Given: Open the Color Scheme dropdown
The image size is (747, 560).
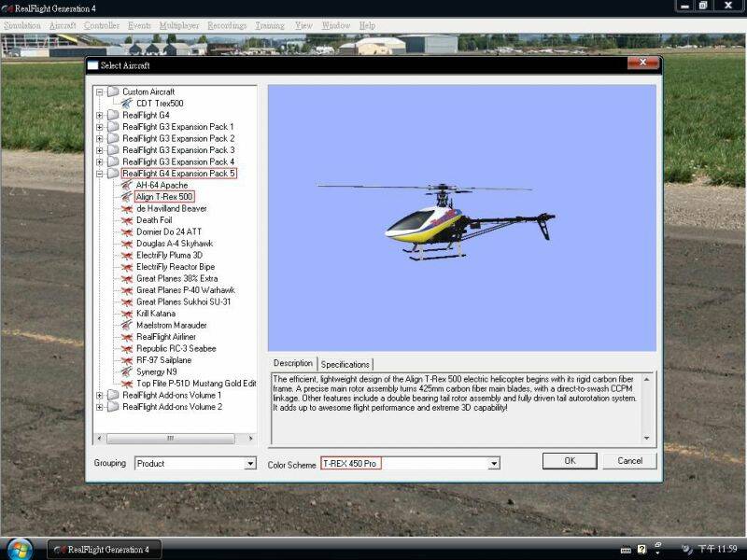Looking at the screenshot, I should tap(494, 463).
